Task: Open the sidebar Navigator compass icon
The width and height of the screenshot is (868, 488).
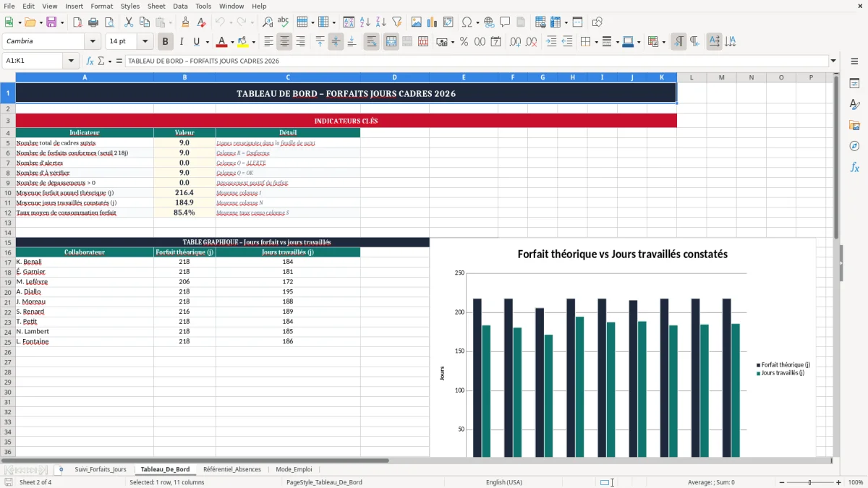Action: click(854, 146)
